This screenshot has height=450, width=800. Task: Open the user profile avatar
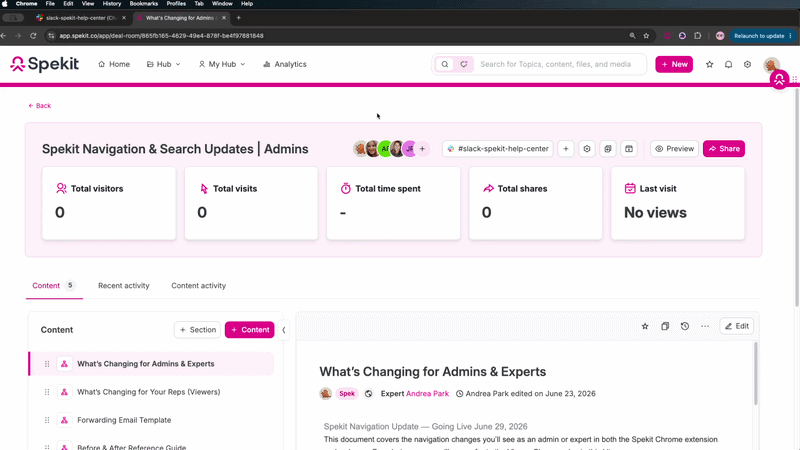tap(771, 64)
